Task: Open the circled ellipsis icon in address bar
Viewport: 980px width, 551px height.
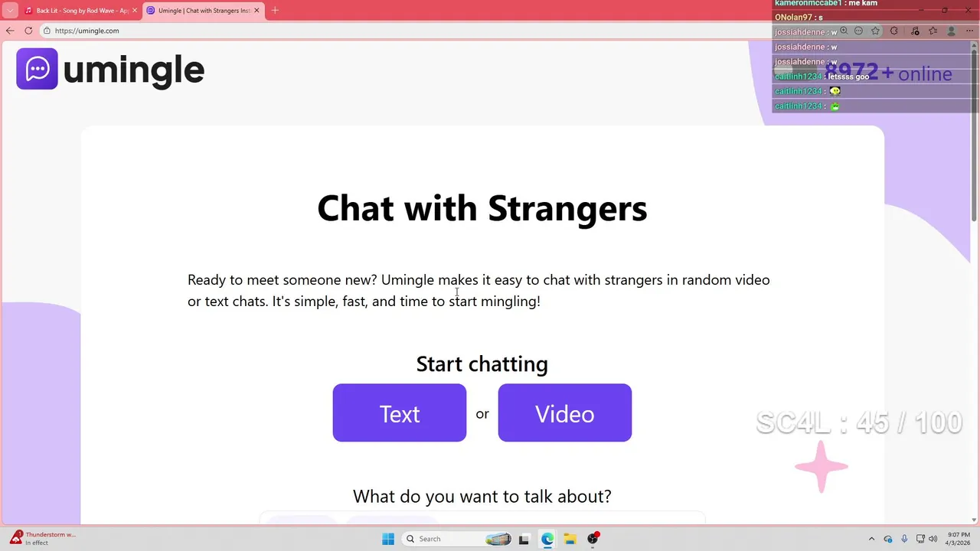Action: click(858, 31)
